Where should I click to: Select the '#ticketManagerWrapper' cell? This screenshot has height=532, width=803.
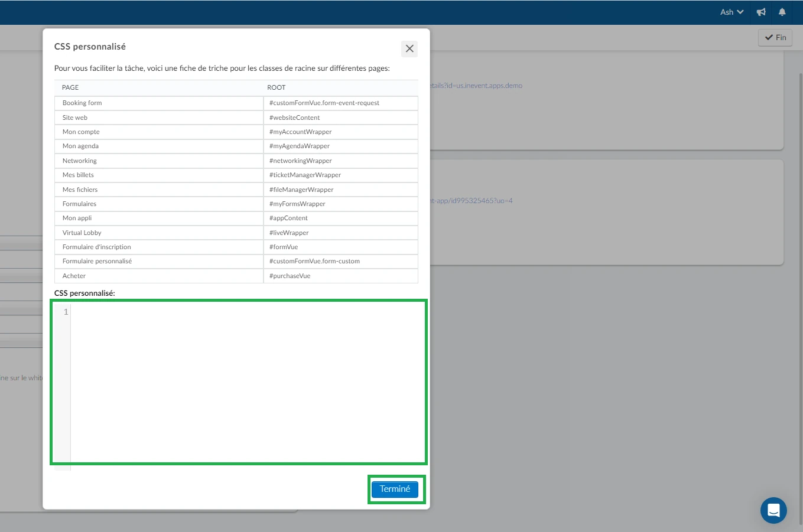click(x=341, y=175)
